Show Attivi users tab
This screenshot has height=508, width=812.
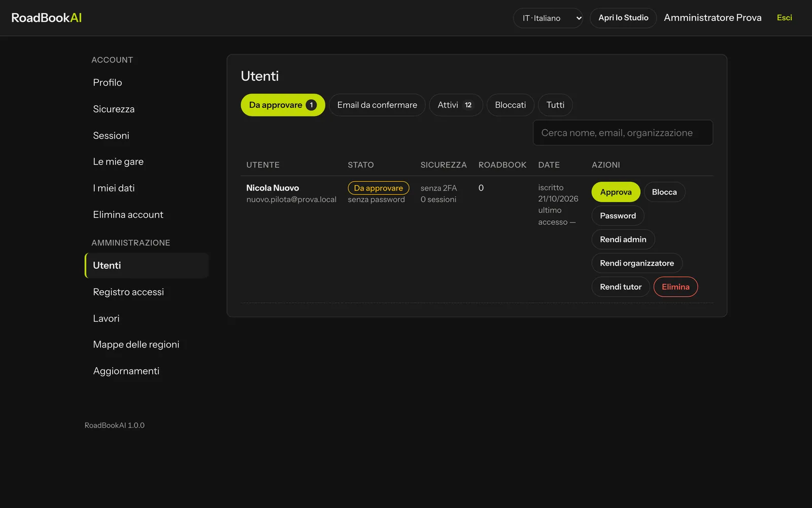456,105
